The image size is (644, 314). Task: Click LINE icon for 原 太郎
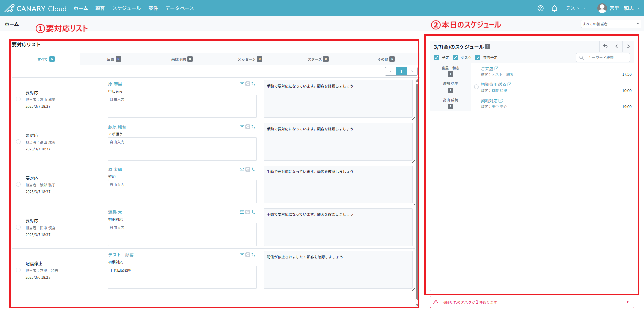(248, 169)
